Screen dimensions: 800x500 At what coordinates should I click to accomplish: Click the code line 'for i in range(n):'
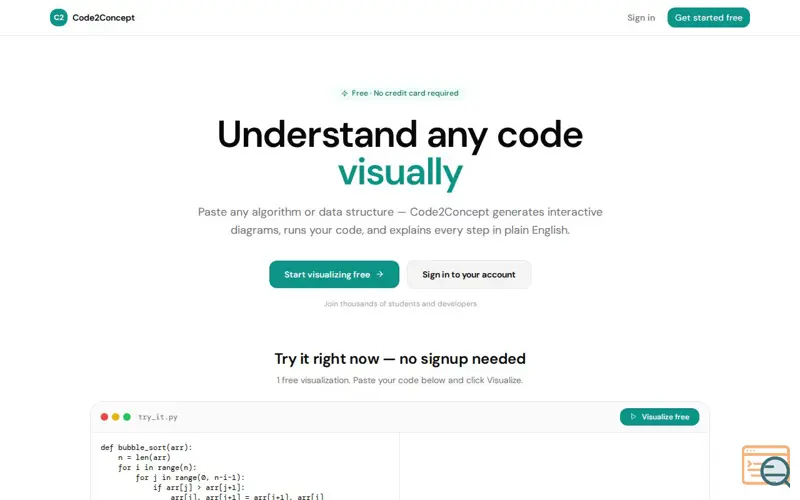(x=157, y=467)
